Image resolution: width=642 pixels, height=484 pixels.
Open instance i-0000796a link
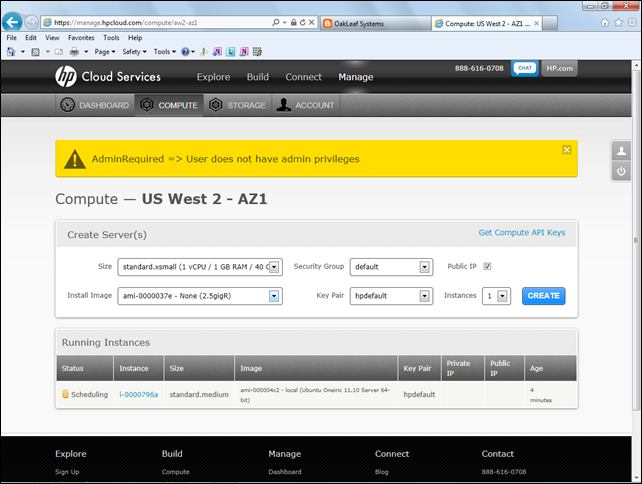(x=138, y=394)
